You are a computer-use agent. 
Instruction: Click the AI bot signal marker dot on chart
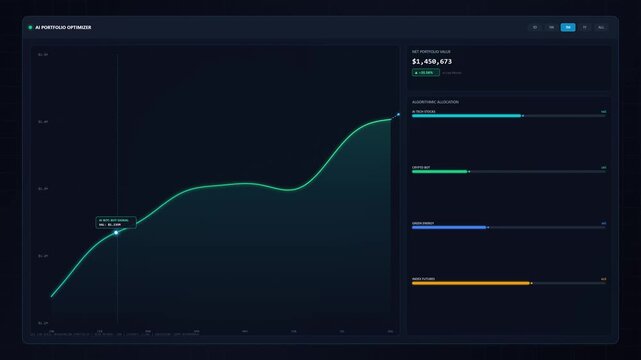click(x=117, y=233)
